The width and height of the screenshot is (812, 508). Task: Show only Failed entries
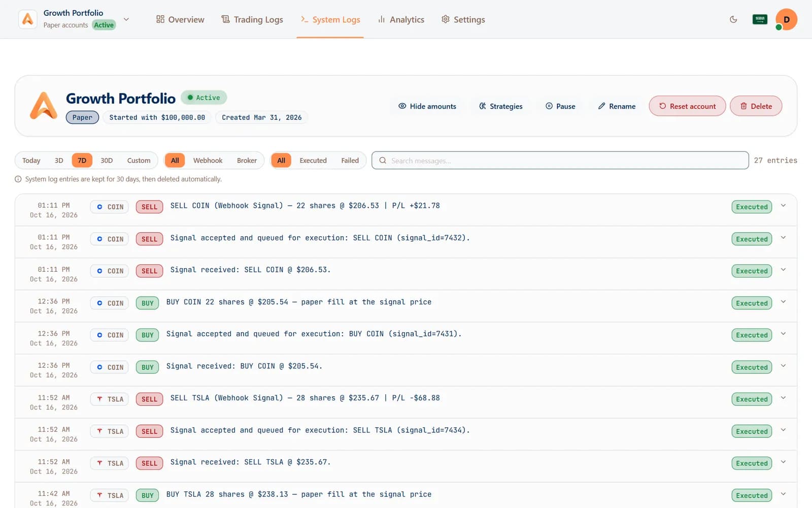click(x=350, y=161)
